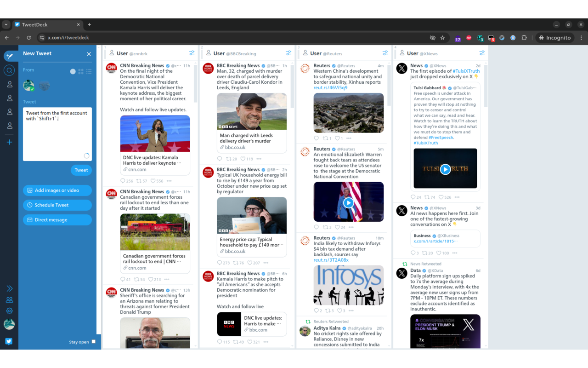This screenshot has width=588, height=368.
Task: Open Chrome's three-dot menu
Action: click(x=582, y=37)
